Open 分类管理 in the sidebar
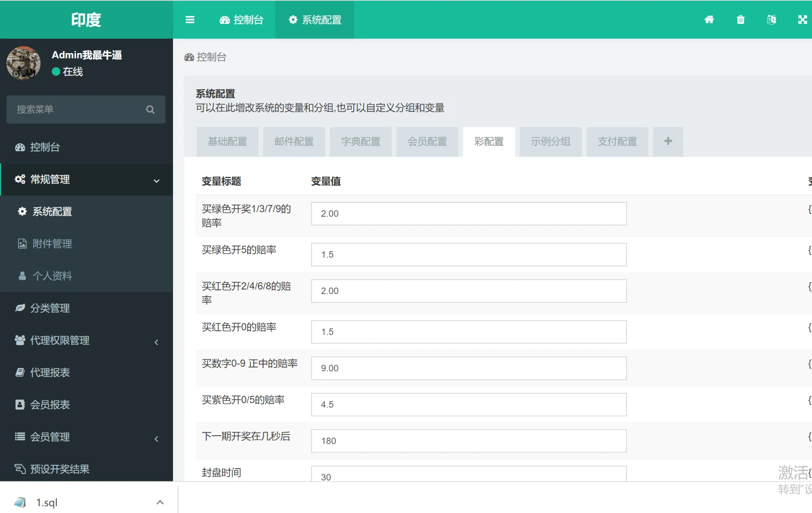 (86, 308)
